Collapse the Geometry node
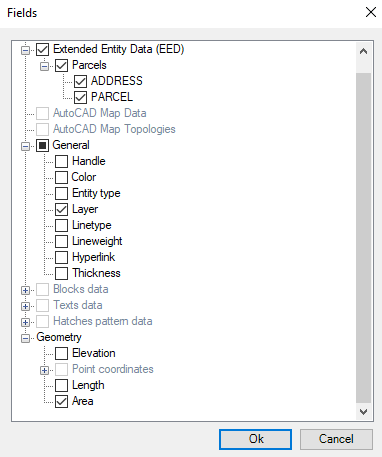 pyautogui.click(x=25, y=338)
